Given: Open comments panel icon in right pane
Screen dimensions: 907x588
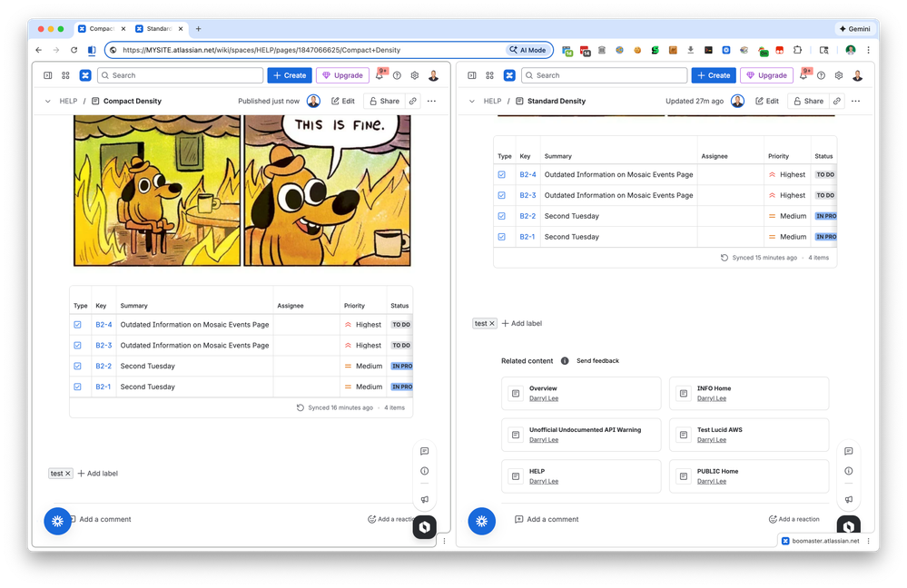Looking at the screenshot, I should click(849, 451).
